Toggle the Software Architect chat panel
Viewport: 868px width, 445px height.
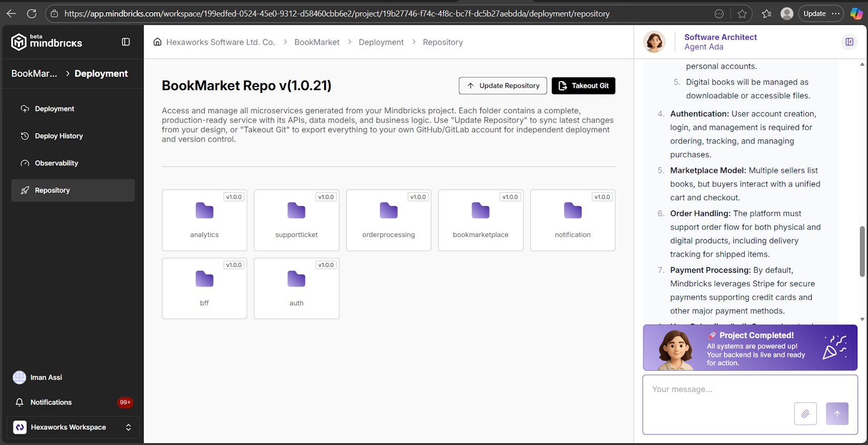(849, 42)
